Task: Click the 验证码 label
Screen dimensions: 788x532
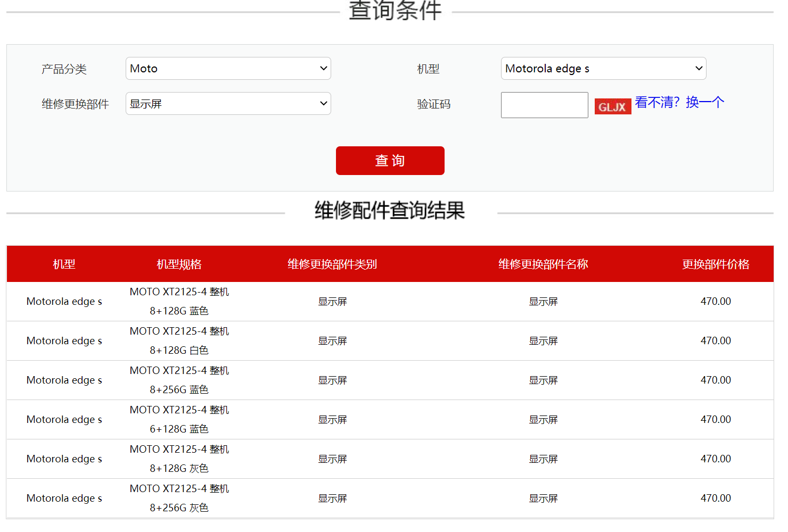Action: (x=433, y=104)
